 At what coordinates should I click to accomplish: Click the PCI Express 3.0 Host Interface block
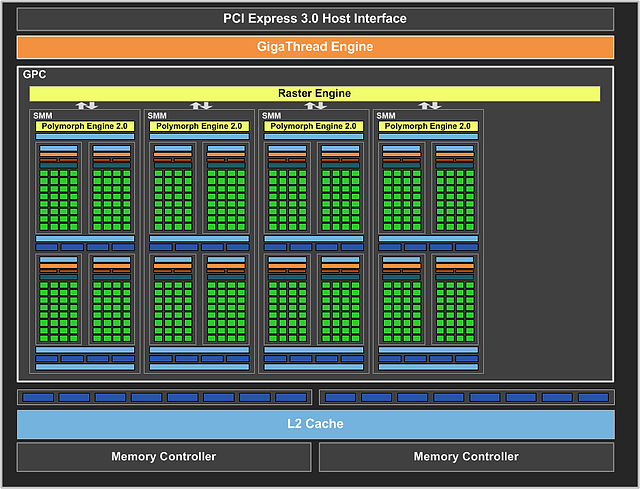315,19
